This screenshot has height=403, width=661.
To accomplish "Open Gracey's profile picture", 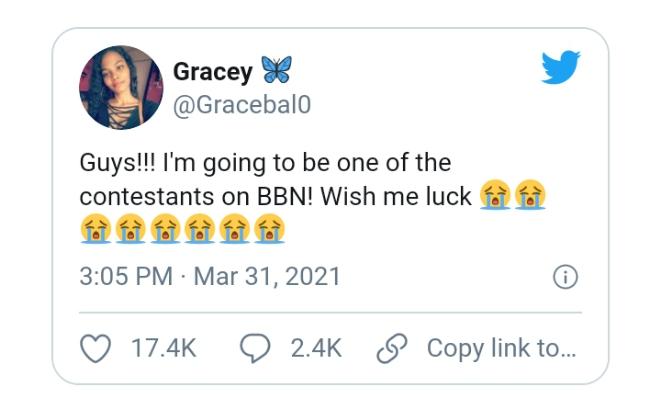I will [120, 88].
